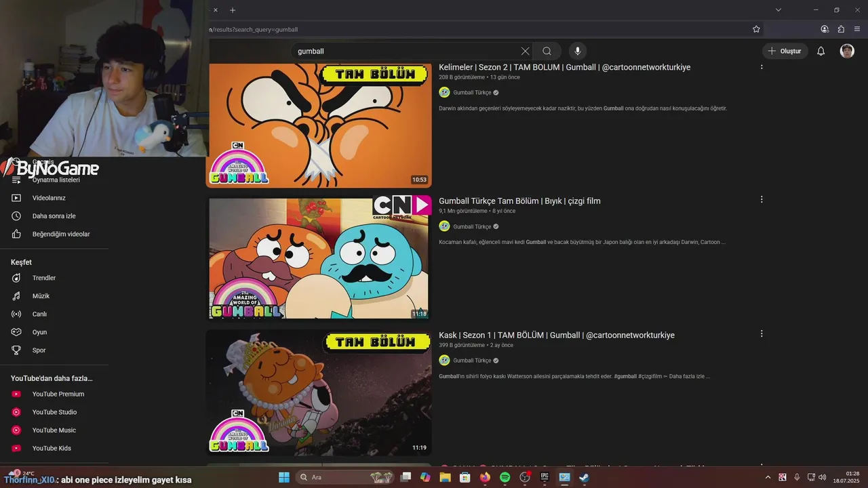
Task: Click the magnifier search button
Action: [547, 51]
